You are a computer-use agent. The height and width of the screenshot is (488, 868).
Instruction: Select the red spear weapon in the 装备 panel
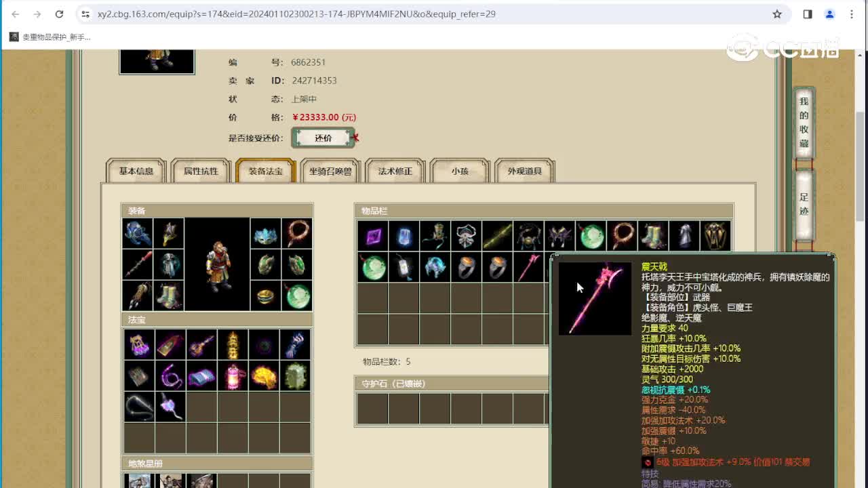click(x=138, y=264)
